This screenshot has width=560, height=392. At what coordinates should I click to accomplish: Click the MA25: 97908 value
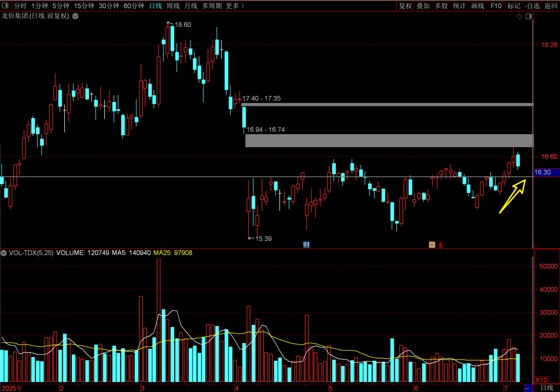pos(173,253)
